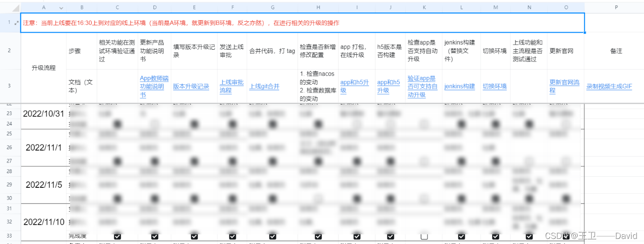Open the 验证app是否可支持自动升级 link

point(422,87)
